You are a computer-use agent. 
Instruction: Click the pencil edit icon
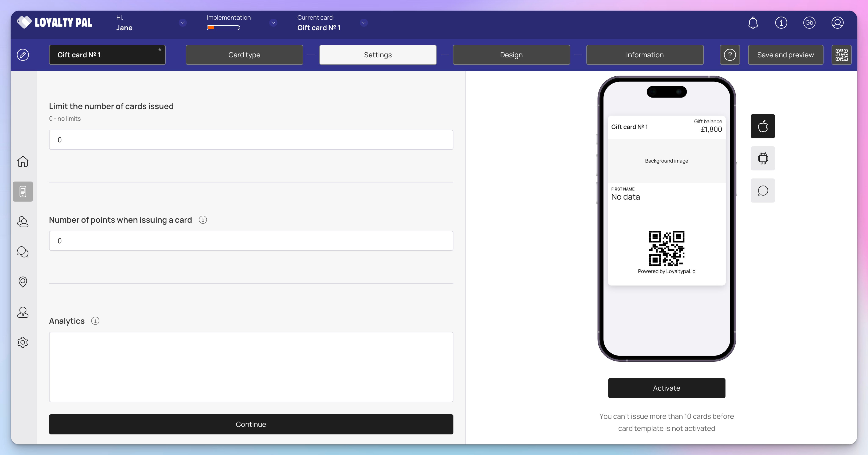coord(23,55)
